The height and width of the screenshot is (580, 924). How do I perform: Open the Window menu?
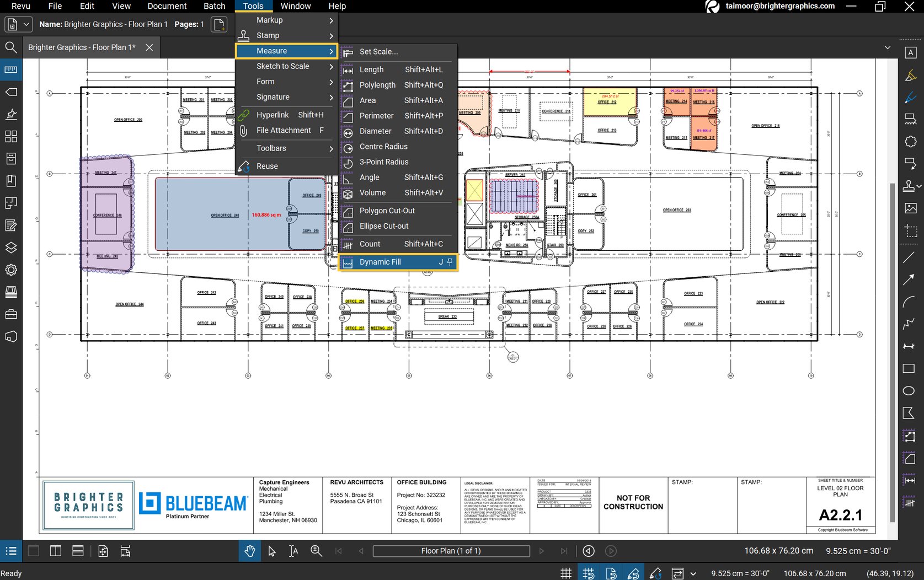click(295, 6)
